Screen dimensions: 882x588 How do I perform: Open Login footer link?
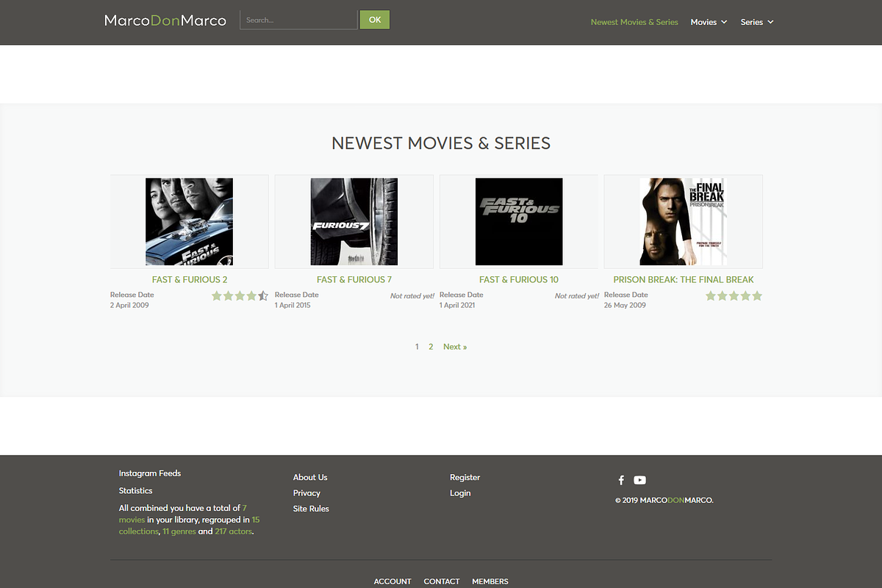[460, 493]
